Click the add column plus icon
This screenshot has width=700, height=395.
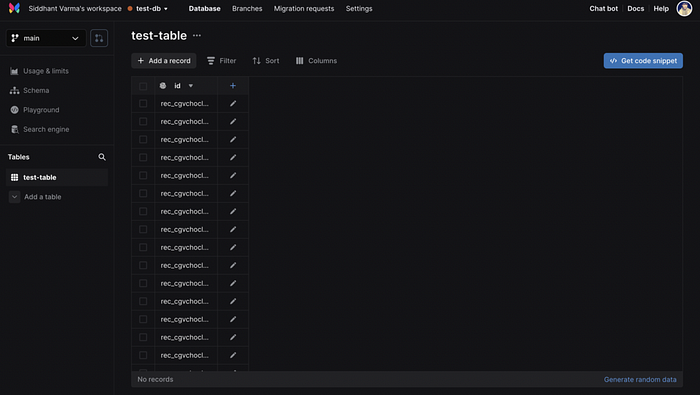click(x=233, y=86)
